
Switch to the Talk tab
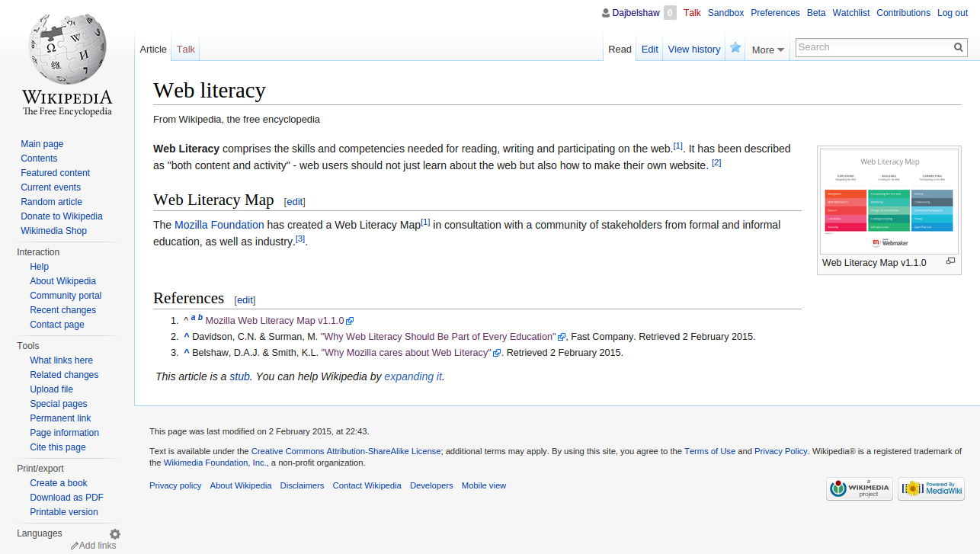click(x=186, y=50)
